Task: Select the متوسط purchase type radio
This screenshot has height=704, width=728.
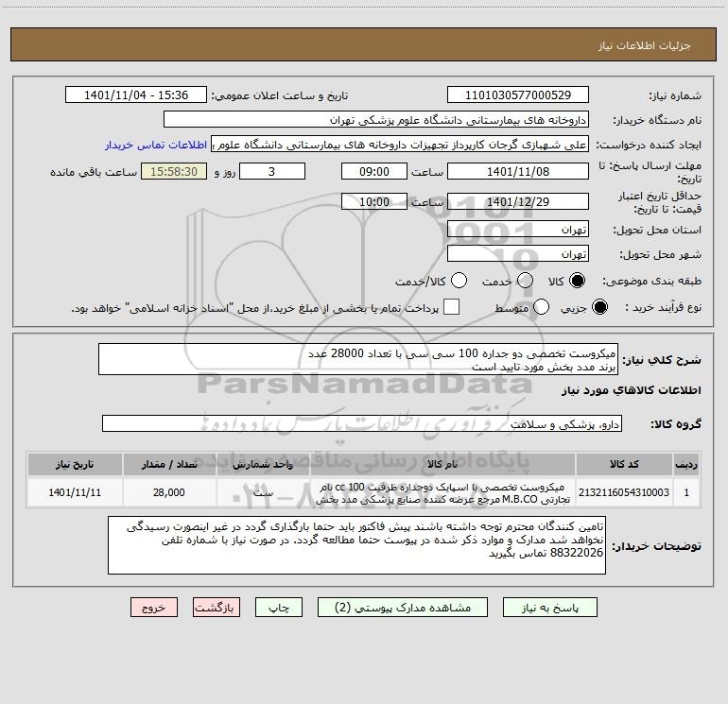Action: [542, 307]
